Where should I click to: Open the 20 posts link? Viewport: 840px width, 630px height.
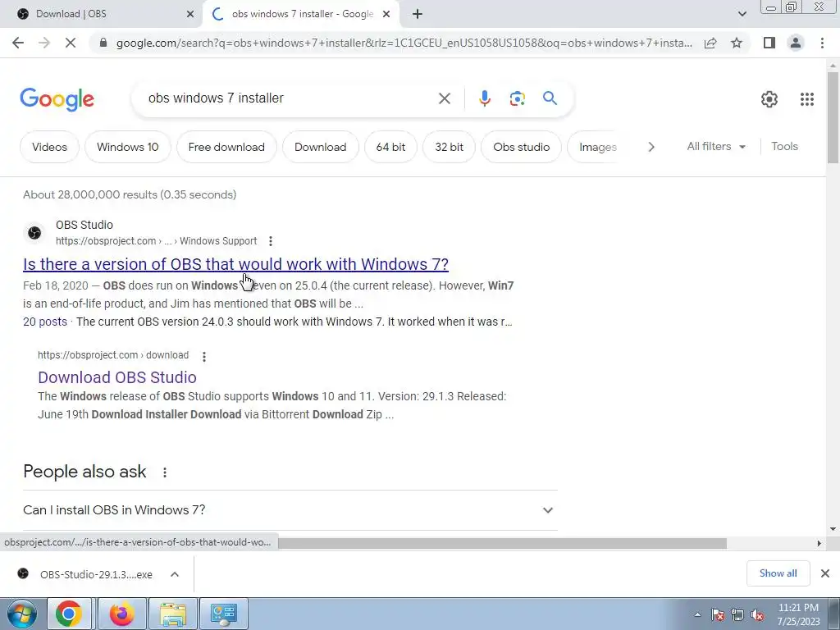click(45, 322)
